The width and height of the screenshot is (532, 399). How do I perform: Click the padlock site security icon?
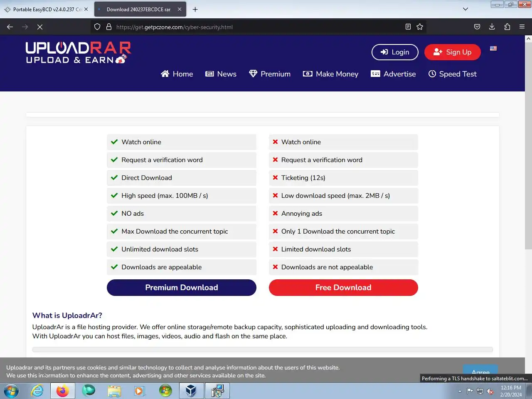click(109, 27)
